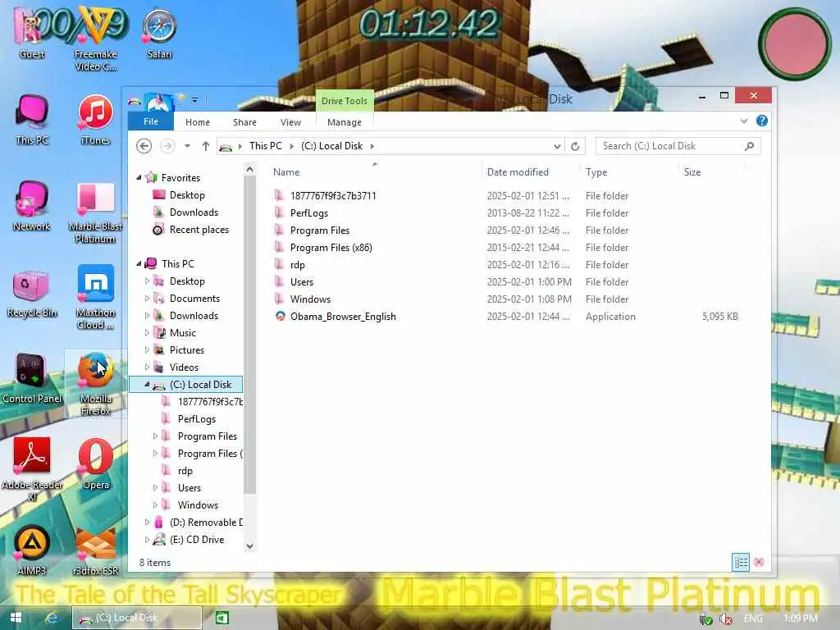
Task: Launch Marble Blast Platinum desktop shortcut
Action: coord(95,212)
